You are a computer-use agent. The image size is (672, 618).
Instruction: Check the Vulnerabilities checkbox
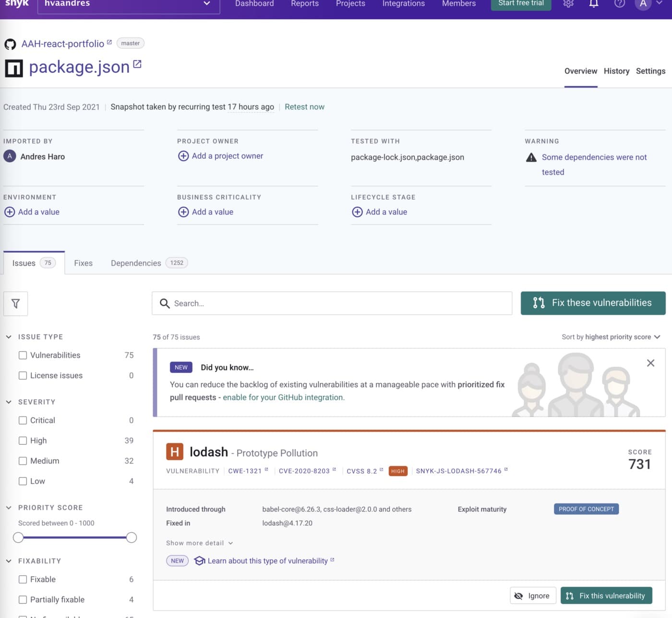(23, 356)
